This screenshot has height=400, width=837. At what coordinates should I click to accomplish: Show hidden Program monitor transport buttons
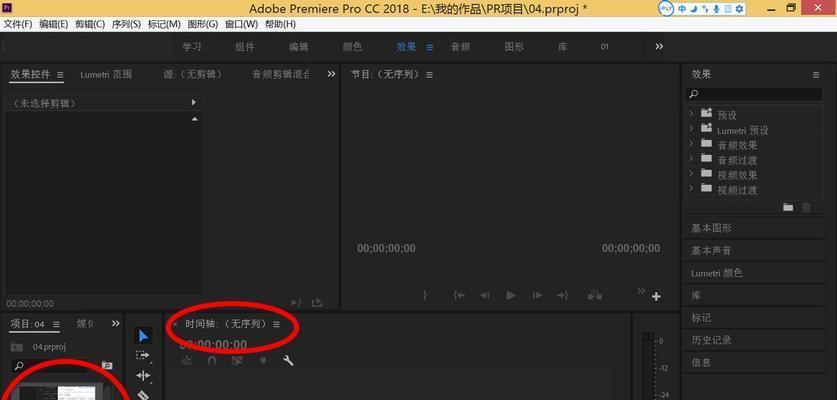[641, 291]
